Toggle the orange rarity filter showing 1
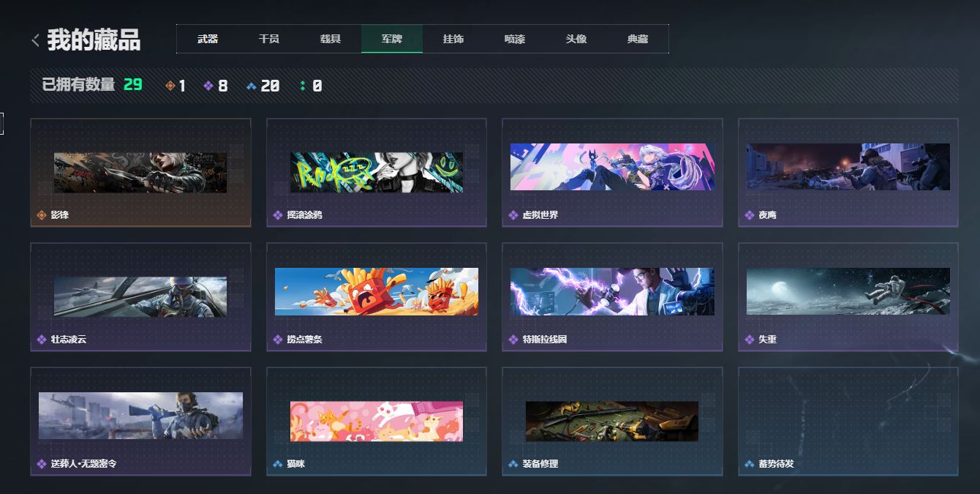Screen dimensions: 980x494 [171, 86]
